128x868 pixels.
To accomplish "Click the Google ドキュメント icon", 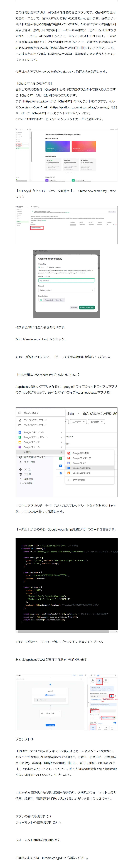I will [20, 432].
